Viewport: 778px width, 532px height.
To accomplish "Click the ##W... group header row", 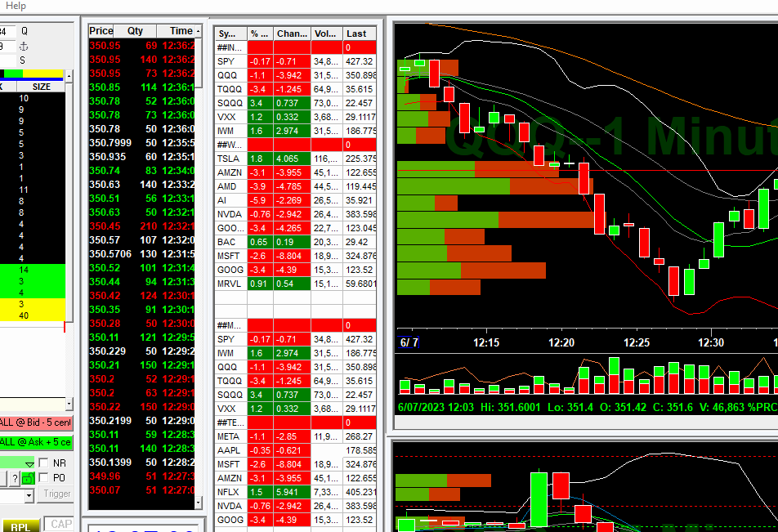I will [x=296, y=145].
